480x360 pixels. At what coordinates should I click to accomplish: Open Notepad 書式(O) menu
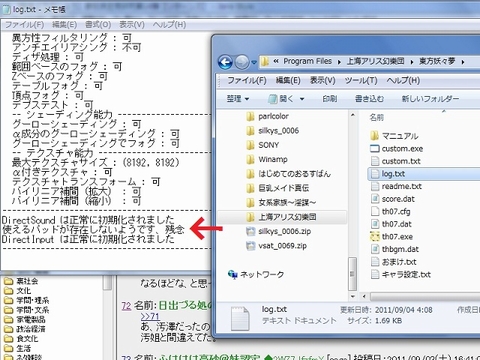98,25
